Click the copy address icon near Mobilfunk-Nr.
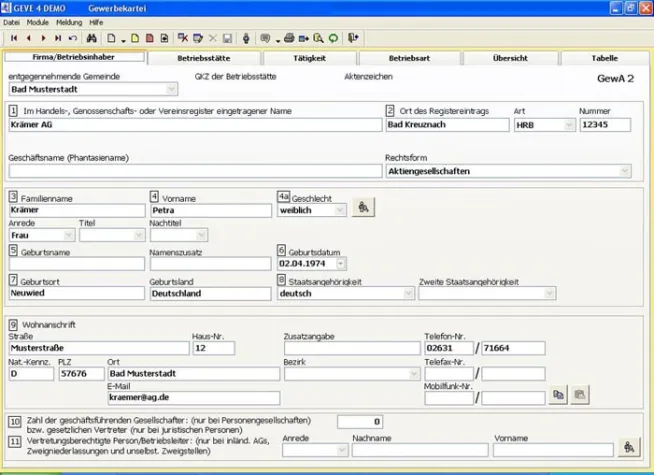The height and width of the screenshot is (475, 654). click(x=559, y=396)
